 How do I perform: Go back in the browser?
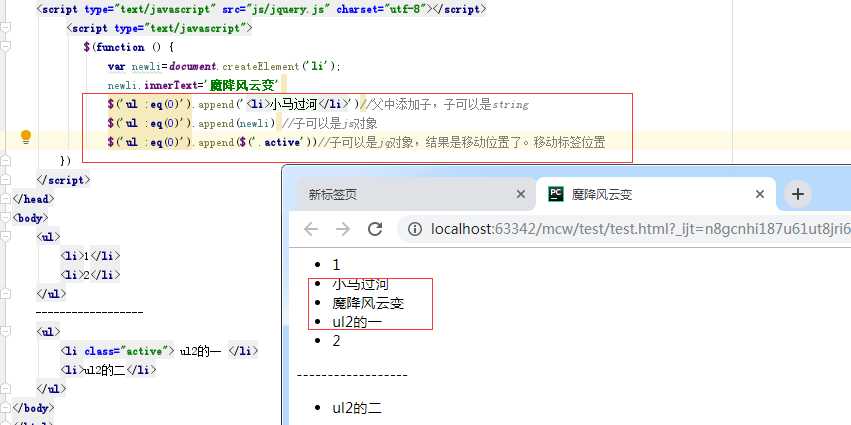310,229
